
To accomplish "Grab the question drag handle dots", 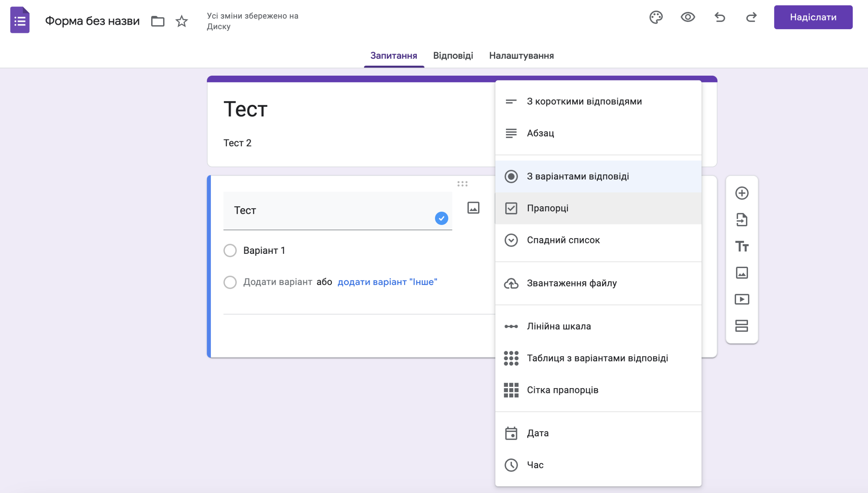I will (462, 184).
